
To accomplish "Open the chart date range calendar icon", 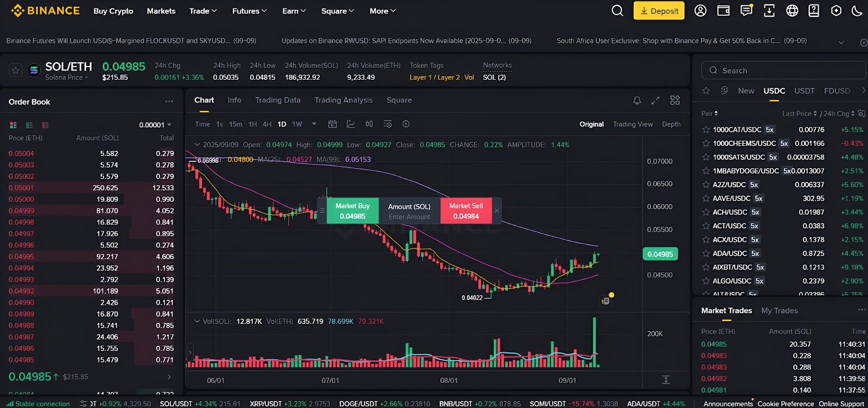I will point(333,124).
